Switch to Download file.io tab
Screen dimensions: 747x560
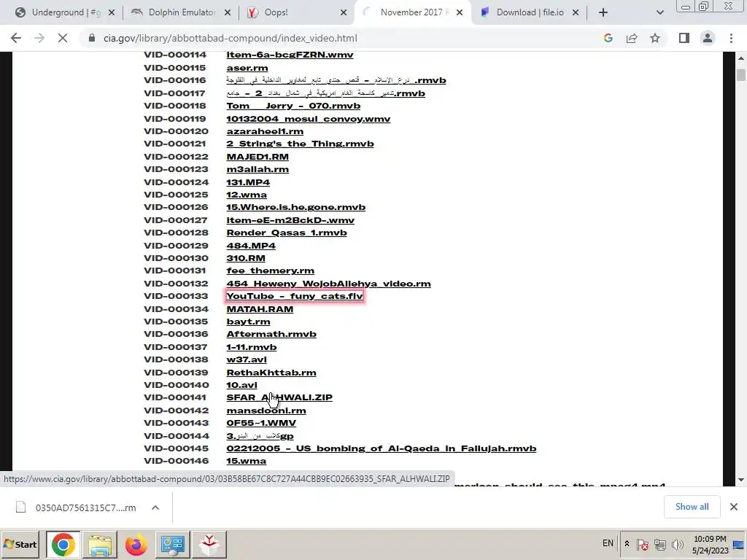tap(530, 12)
